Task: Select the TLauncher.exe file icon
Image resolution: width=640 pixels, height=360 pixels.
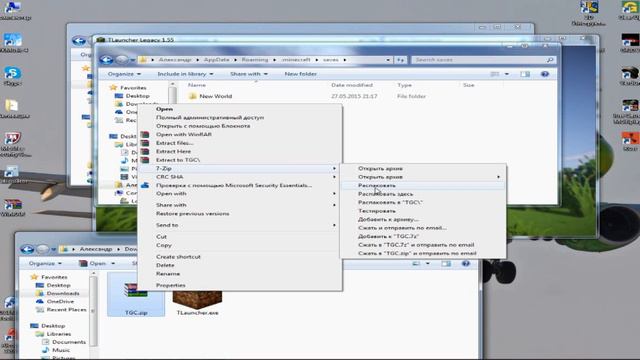Action: 197,300
